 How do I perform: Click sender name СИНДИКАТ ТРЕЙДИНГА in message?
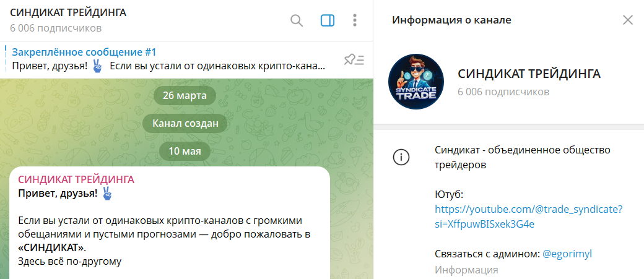(76, 179)
